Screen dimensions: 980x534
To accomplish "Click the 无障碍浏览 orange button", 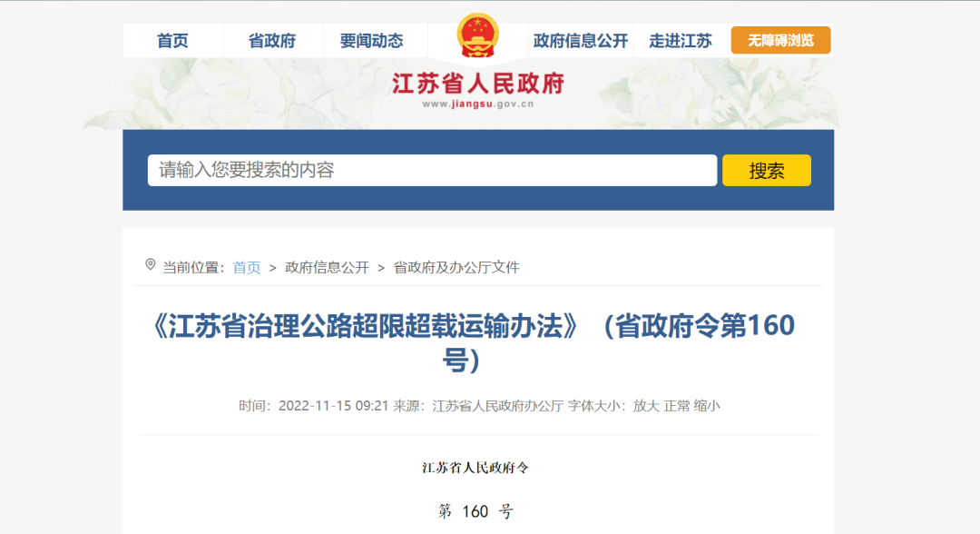I will click(780, 40).
